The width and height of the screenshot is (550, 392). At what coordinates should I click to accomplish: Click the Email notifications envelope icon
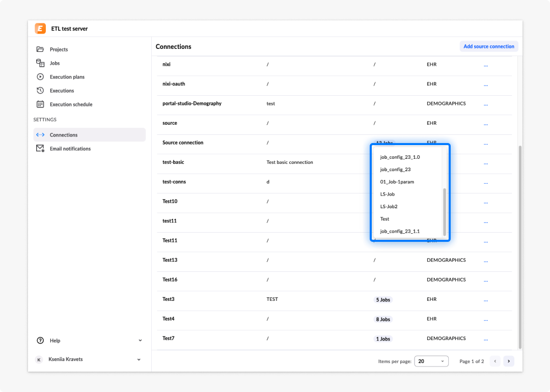(40, 148)
